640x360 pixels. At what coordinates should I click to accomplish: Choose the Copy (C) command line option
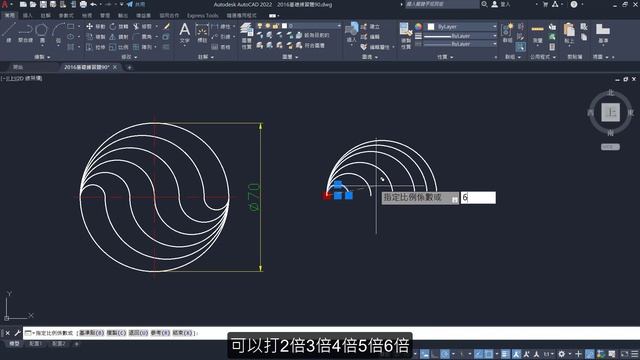click(x=116, y=333)
